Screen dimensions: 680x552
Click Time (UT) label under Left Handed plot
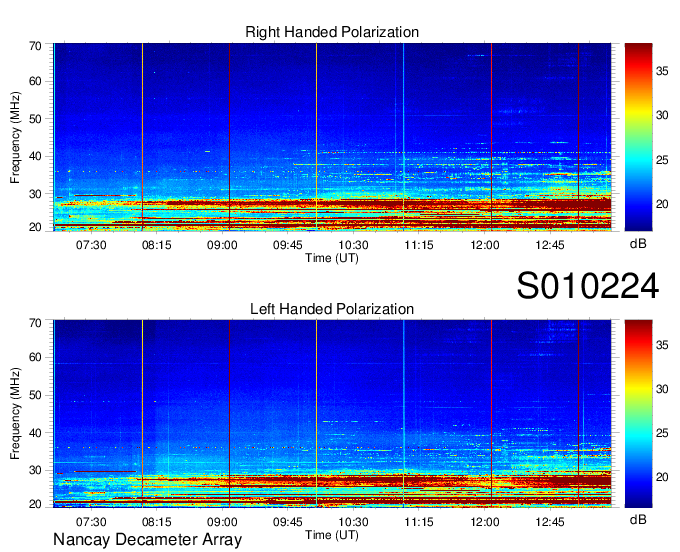point(332,535)
